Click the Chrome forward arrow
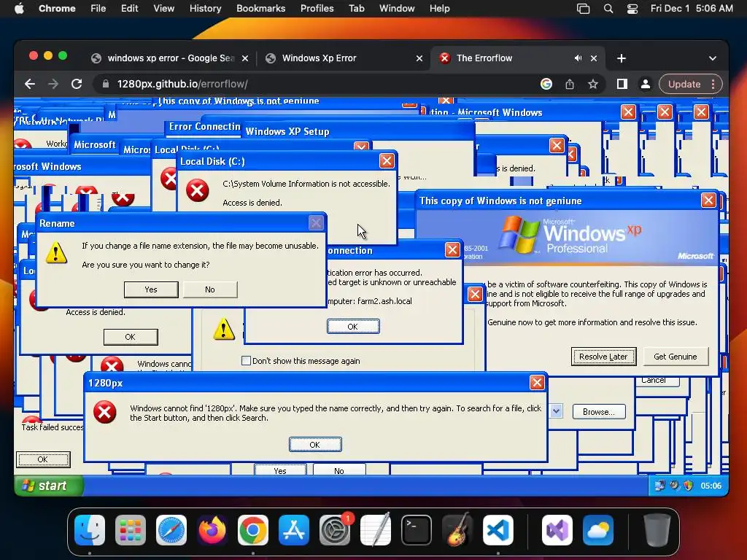 [53, 85]
